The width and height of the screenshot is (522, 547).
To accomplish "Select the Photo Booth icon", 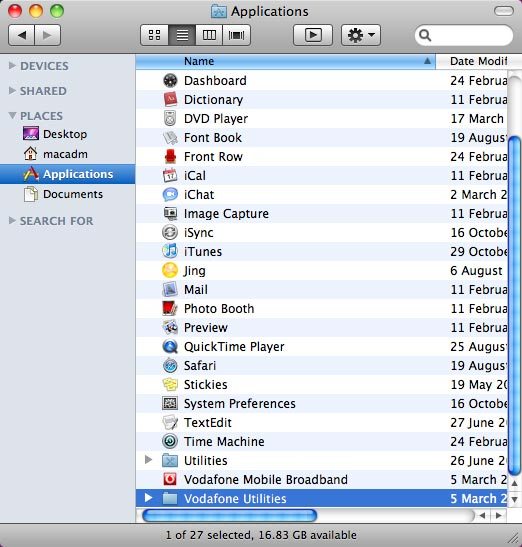I will [x=170, y=308].
